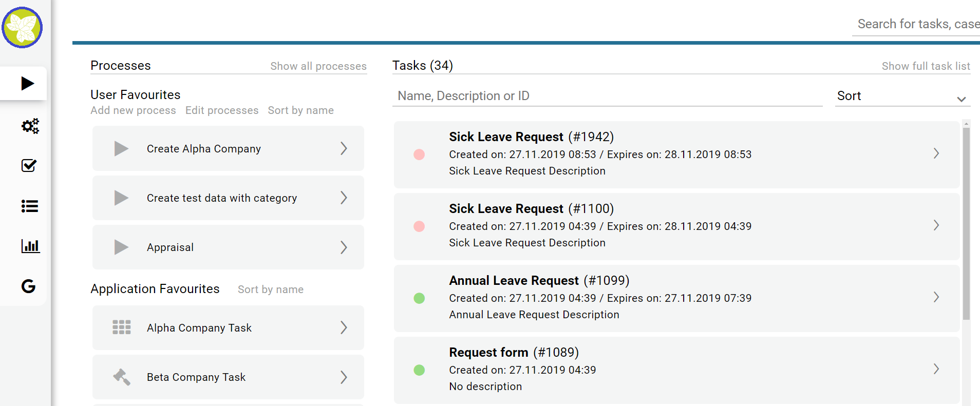Click the G icon in sidebar
980x406 pixels.
[x=29, y=286]
